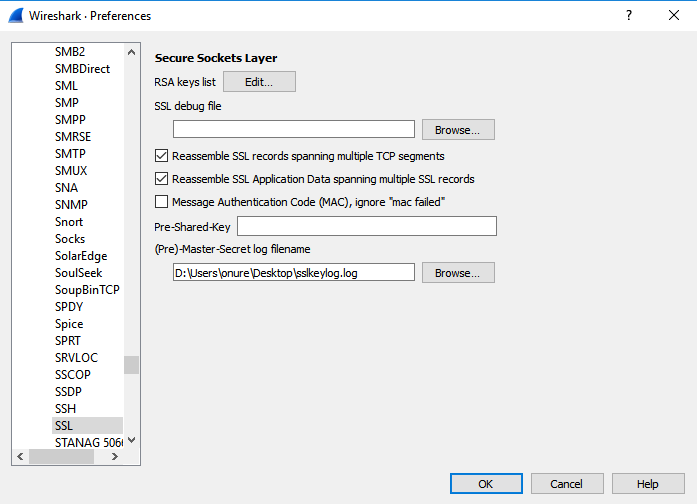Select the highlighted SSL protocol
Viewport: 697px width, 504px height.
pos(87,426)
